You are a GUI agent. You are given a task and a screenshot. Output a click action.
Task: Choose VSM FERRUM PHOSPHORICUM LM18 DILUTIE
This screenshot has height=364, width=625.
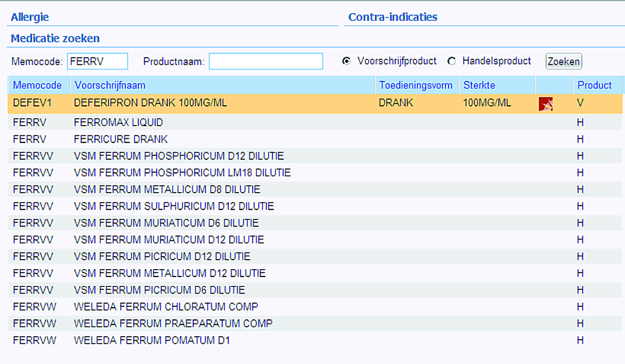click(x=182, y=173)
